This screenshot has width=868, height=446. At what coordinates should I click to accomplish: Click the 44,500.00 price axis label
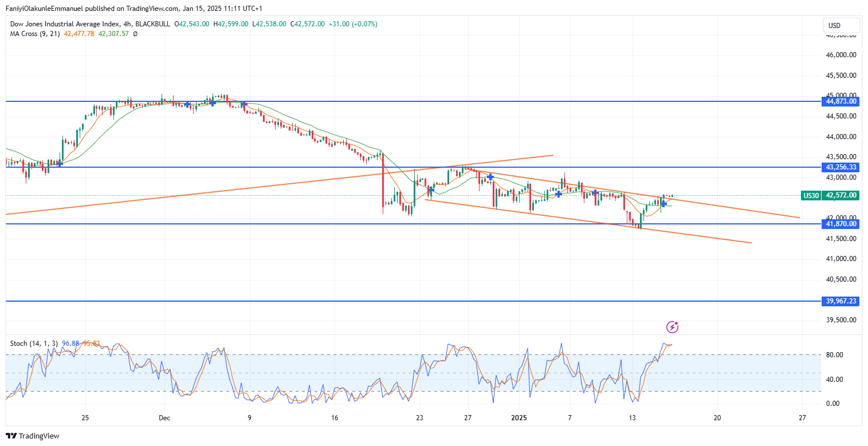tap(841, 116)
